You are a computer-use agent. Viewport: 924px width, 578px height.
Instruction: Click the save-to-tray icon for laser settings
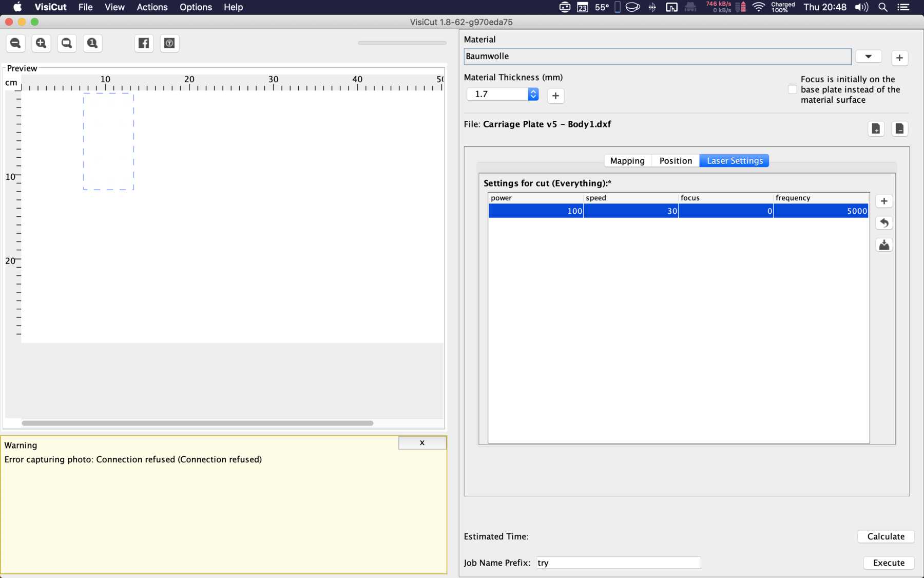[884, 245]
